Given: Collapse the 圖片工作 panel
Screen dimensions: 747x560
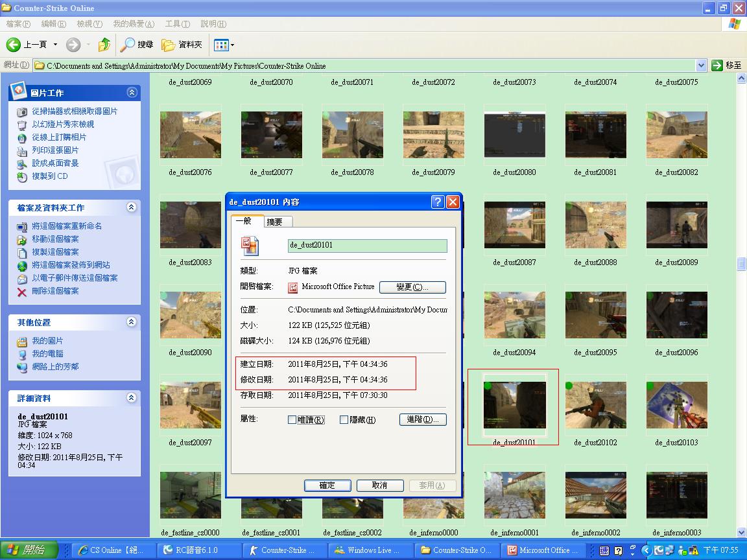Looking at the screenshot, I should pos(132,93).
